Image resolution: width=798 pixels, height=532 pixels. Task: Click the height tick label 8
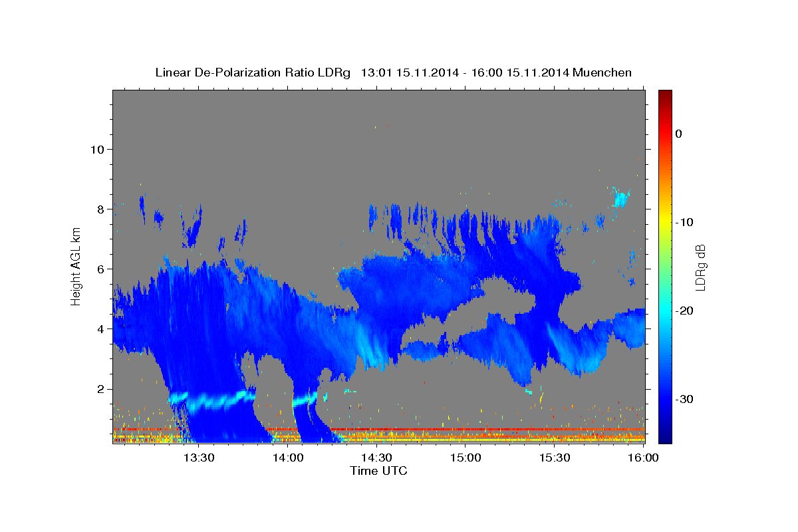(100, 209)
